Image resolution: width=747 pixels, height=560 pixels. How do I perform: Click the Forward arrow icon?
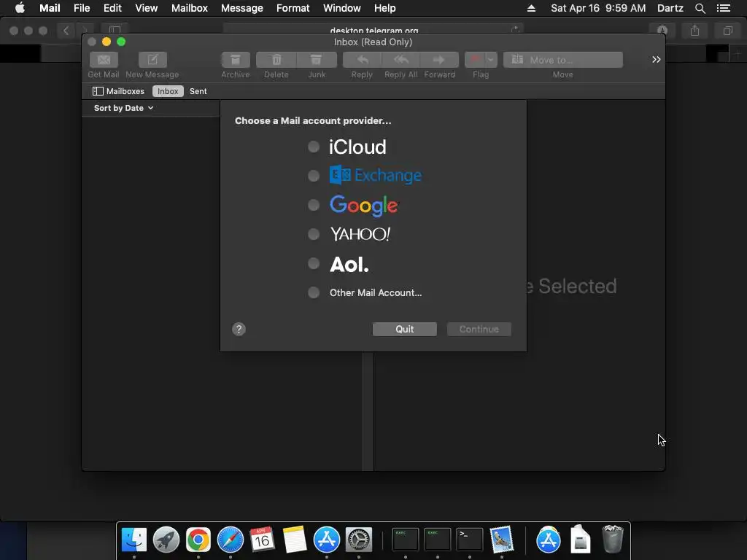point(439,60)
